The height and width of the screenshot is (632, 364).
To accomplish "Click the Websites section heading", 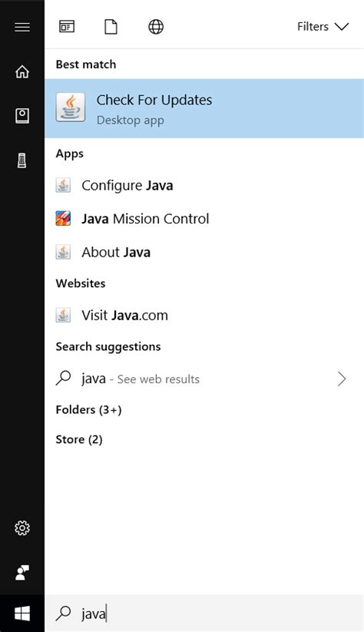I will pos(81,283).
